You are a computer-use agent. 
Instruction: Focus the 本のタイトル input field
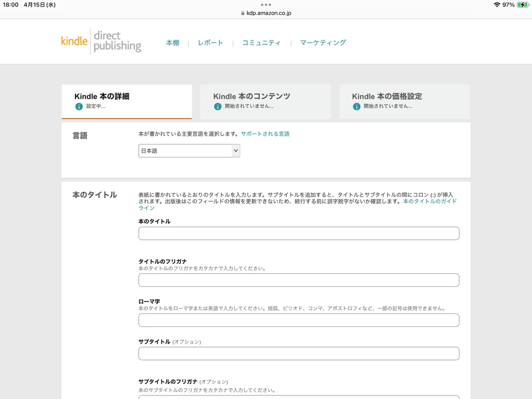(299, 233)
